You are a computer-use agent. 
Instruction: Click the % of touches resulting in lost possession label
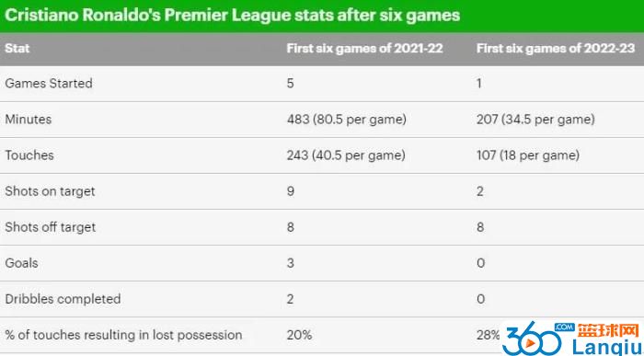(x=123, y=335)
